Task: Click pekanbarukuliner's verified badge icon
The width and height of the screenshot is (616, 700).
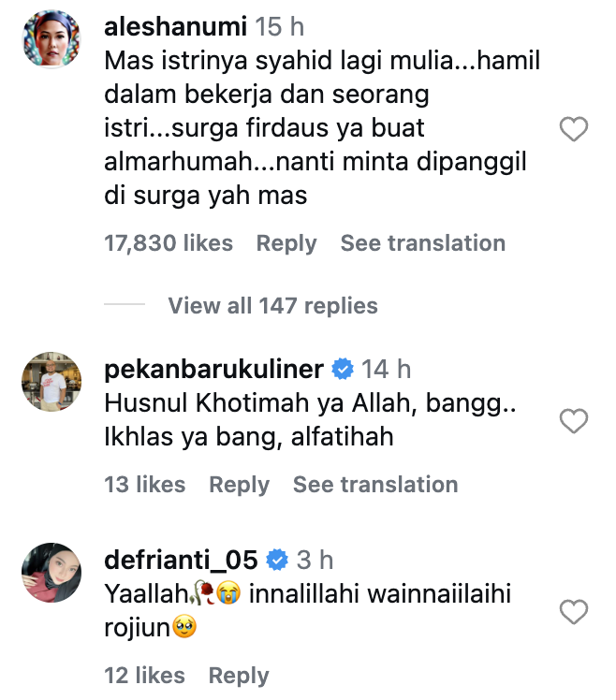Action: (342, 369)
